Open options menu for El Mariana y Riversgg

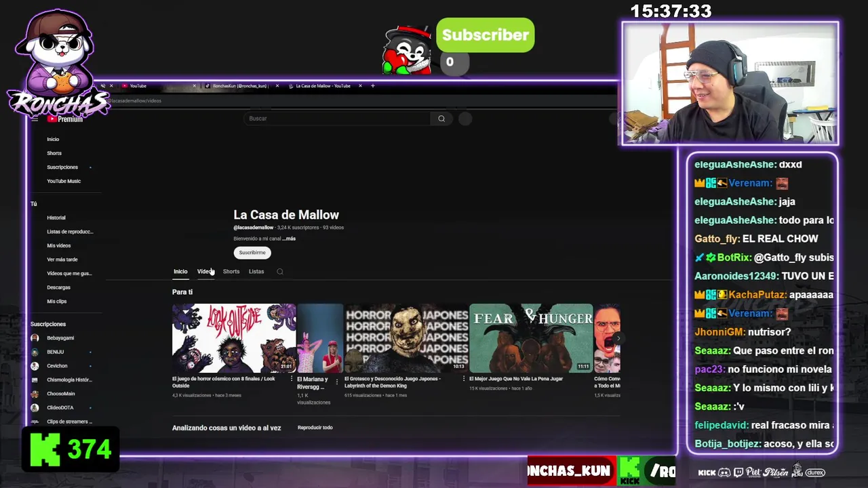(337, 382)
